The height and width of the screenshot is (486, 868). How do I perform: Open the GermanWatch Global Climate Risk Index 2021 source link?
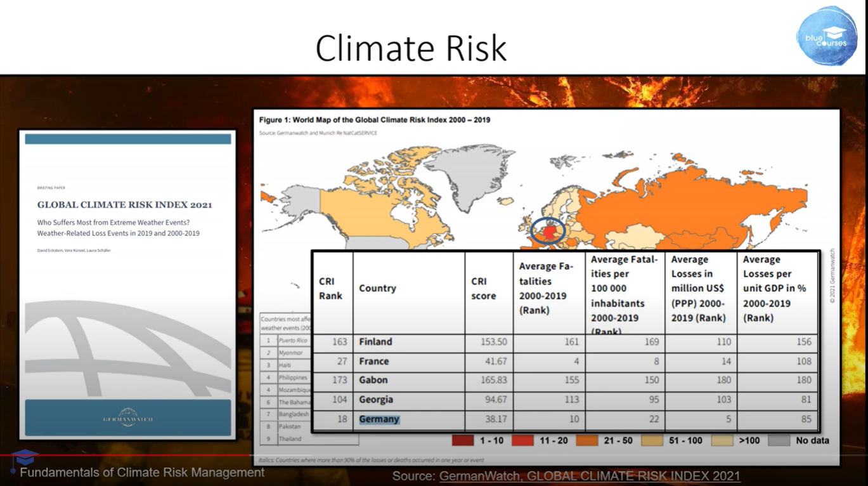tap(590, 476)
